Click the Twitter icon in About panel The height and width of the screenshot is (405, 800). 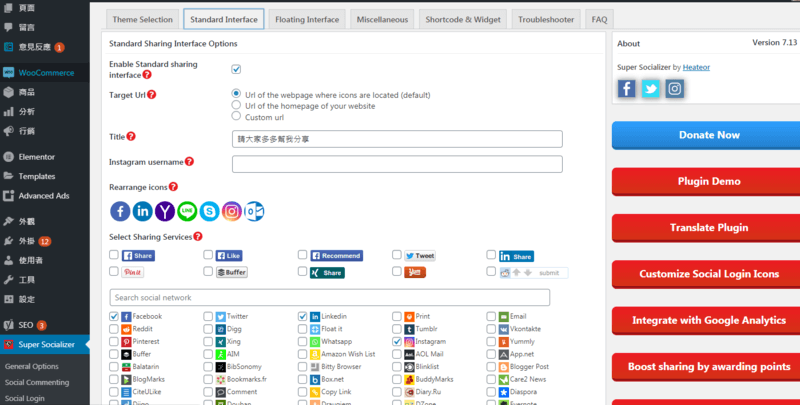pyautogui.click(x=651, y=89)
